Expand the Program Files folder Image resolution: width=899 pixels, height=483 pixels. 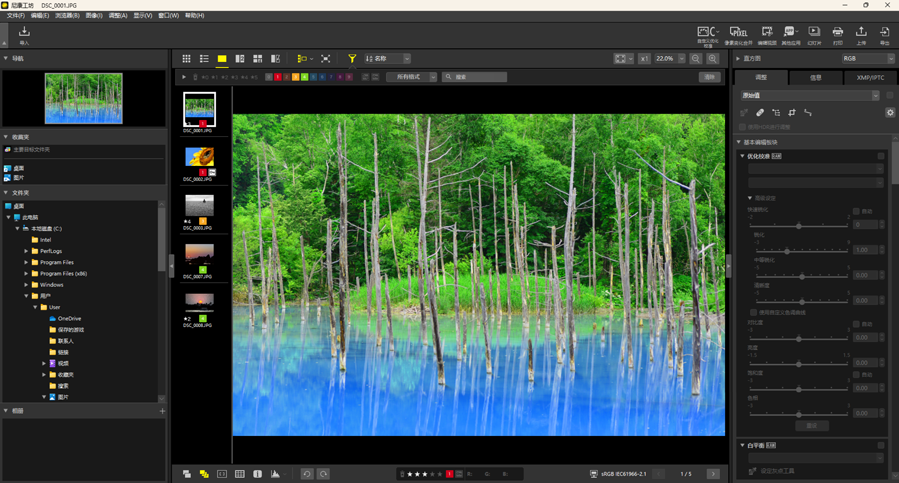[x=26, y=262]
